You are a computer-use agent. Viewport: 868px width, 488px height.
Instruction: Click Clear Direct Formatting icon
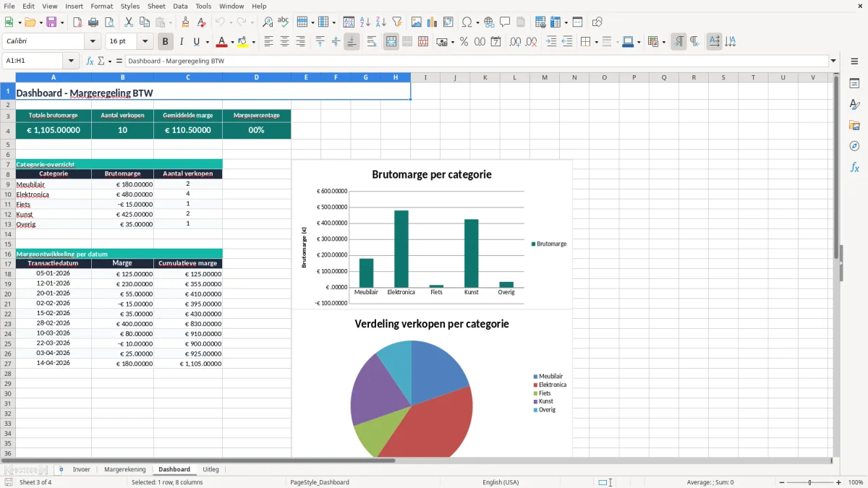202,22
